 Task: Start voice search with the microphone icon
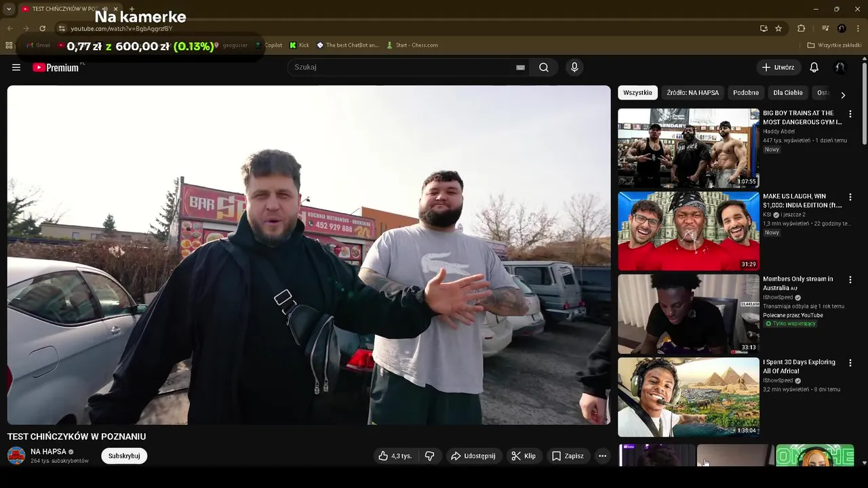coord(574,67)
